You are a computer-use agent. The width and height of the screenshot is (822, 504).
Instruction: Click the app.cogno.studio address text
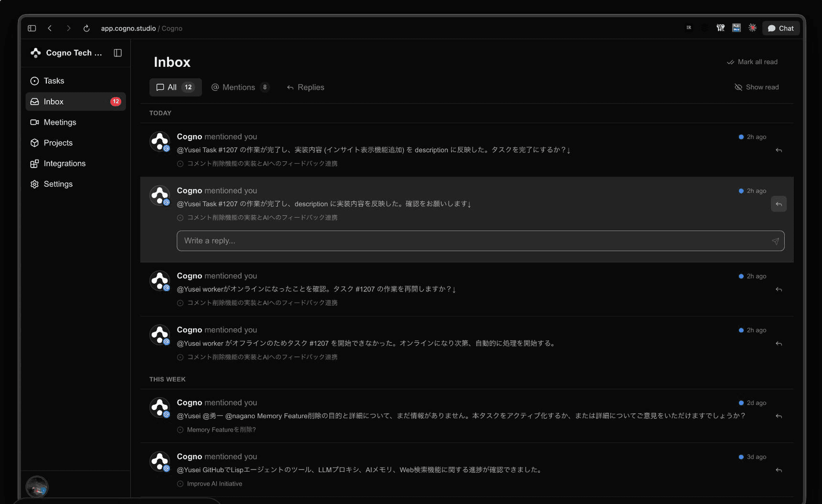pos(128,28)
